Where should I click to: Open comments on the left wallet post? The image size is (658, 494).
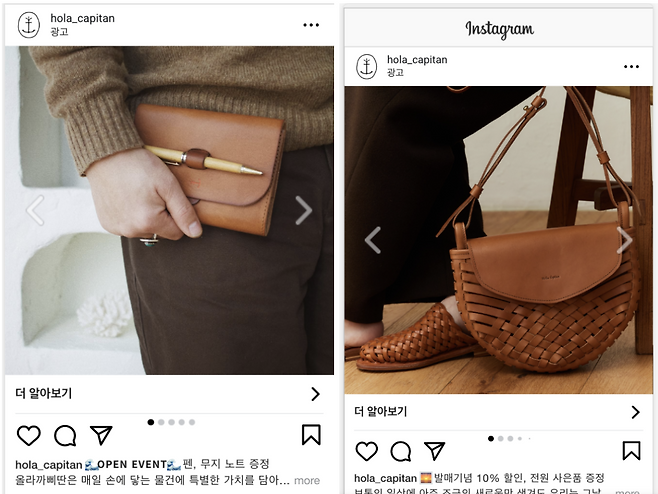[x=65, y=435]
